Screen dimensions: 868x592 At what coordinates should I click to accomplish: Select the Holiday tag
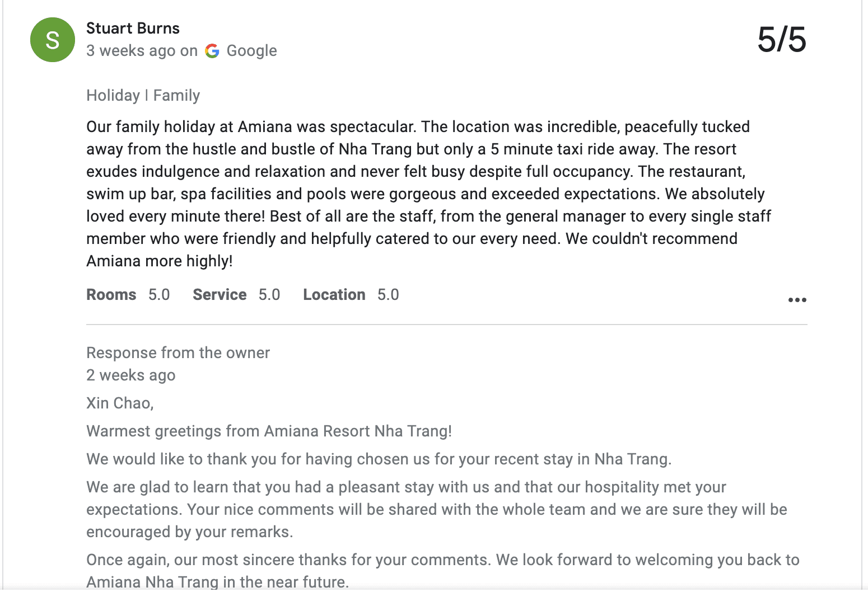click(x=113, y=95)
